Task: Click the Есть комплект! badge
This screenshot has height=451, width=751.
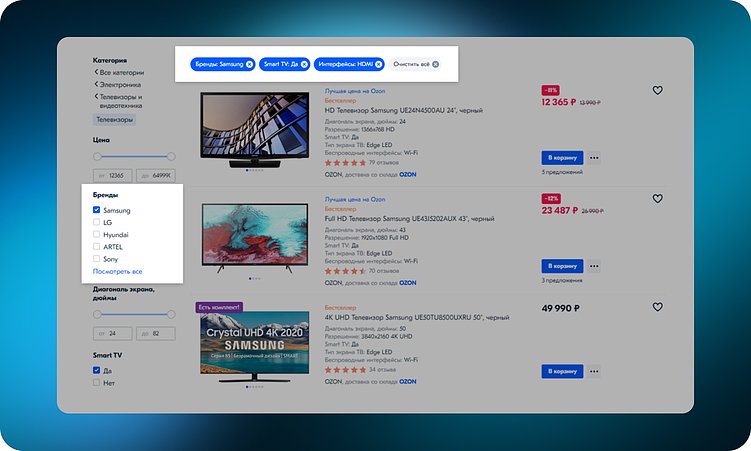Action: click(219, 307)
